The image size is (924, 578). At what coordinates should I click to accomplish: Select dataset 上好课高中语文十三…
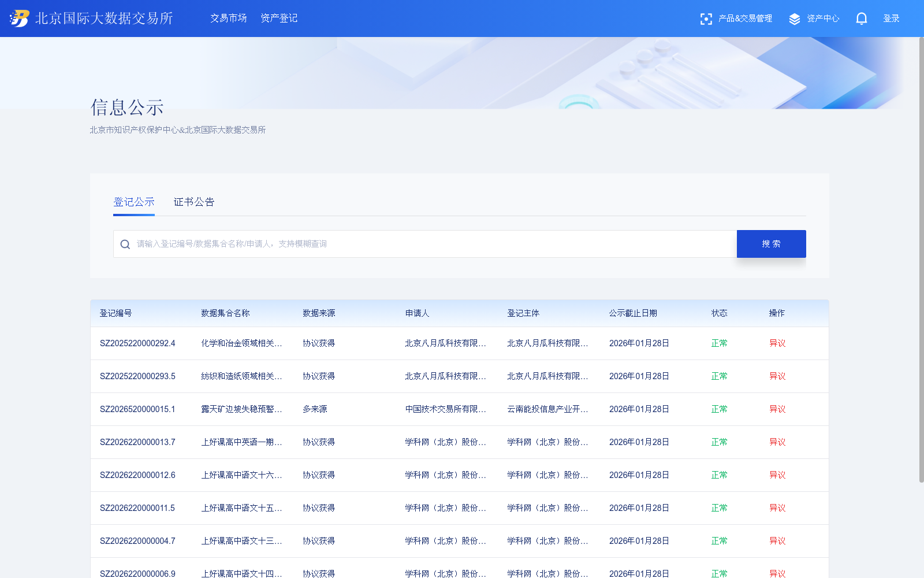click(x=241, y=541)
